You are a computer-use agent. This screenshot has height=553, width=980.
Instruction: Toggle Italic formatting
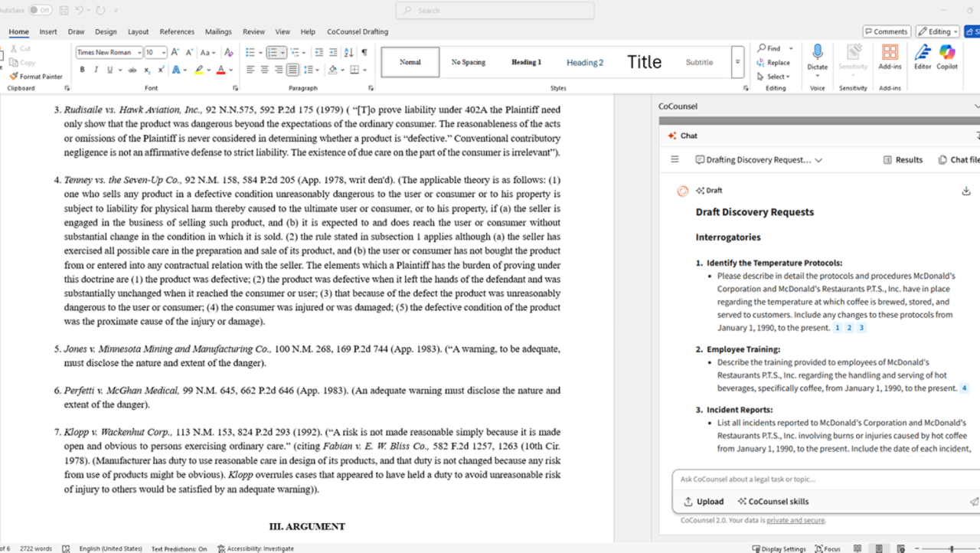click(x=96, y=70)
